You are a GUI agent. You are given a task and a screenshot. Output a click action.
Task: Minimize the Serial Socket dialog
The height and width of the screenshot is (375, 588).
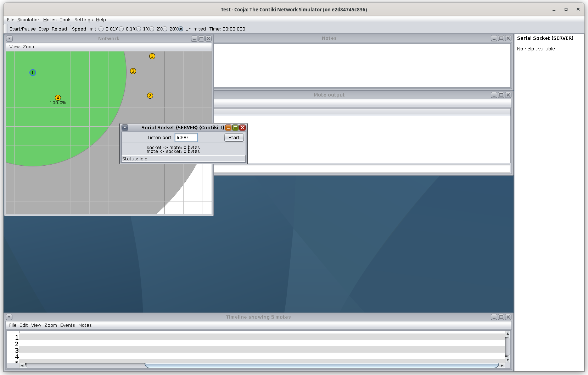point(228,127)
